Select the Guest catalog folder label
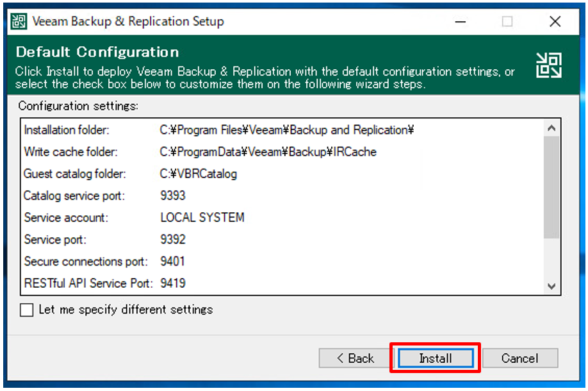This screenshot has height=391, width=588. click(x=75, y=174)
